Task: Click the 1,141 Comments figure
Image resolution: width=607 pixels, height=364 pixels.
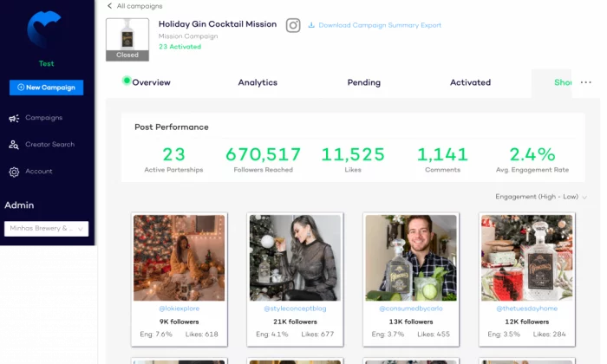Action: coord(442,155)
